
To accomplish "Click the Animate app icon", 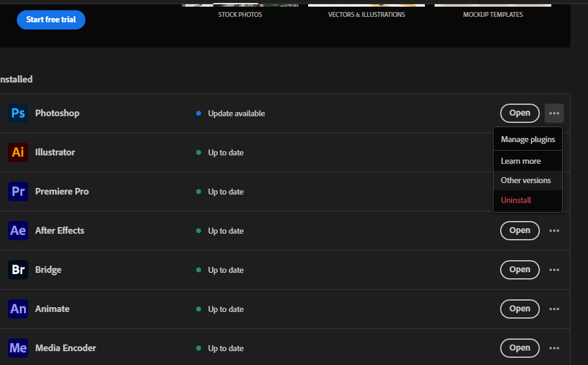I will [18, 309].
